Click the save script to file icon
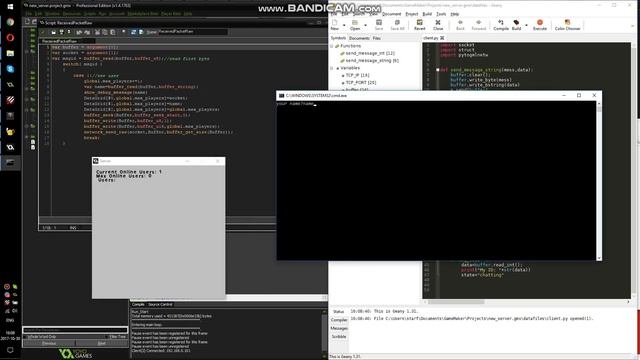640x360 pixels. pyautogui.click(x=61, y=32)
